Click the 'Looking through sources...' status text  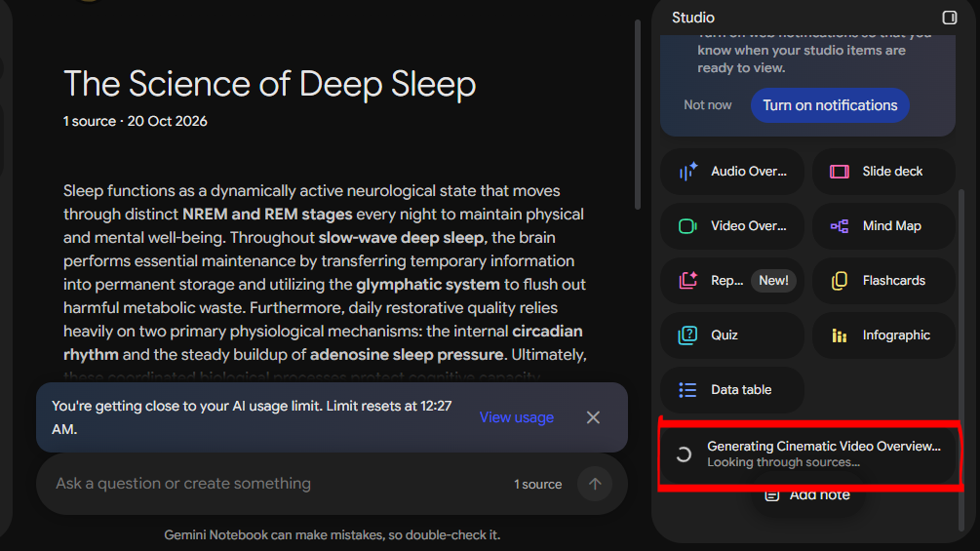783,462
